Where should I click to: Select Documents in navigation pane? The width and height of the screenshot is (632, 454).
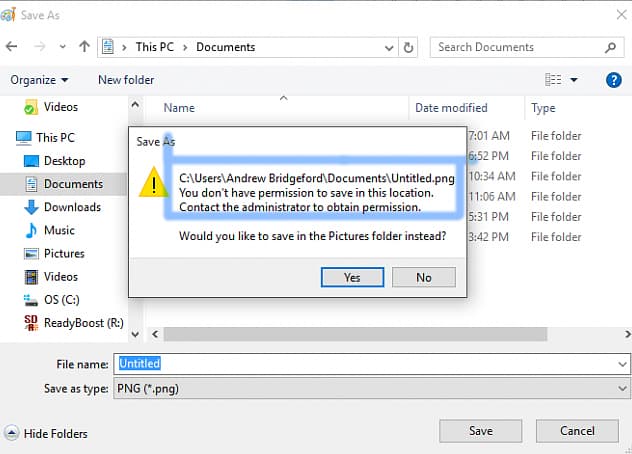tap(64, 184)
